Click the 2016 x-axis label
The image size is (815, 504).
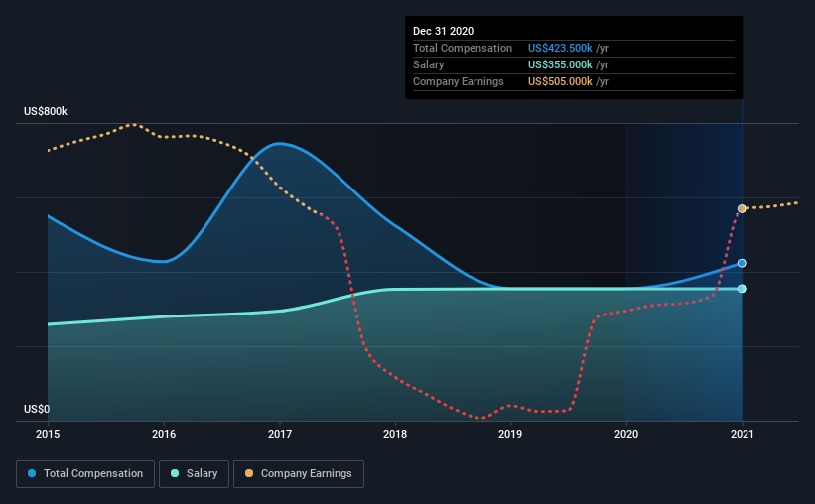pyautogui.click(x=164, y=434)
